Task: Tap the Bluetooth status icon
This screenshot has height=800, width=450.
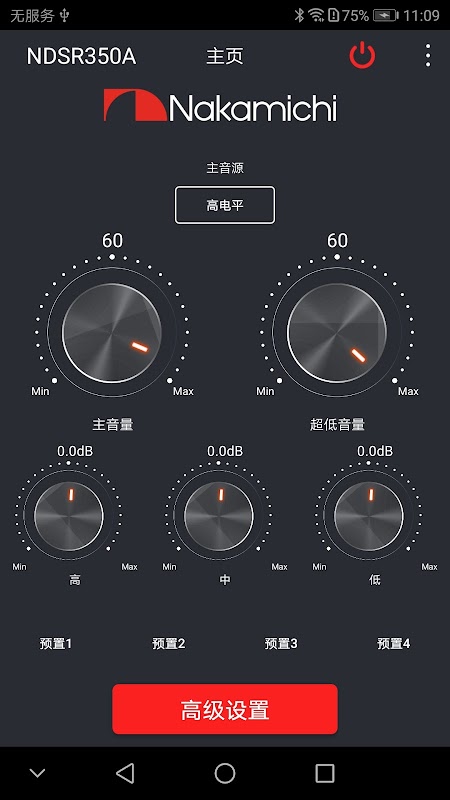Action: 298,15
